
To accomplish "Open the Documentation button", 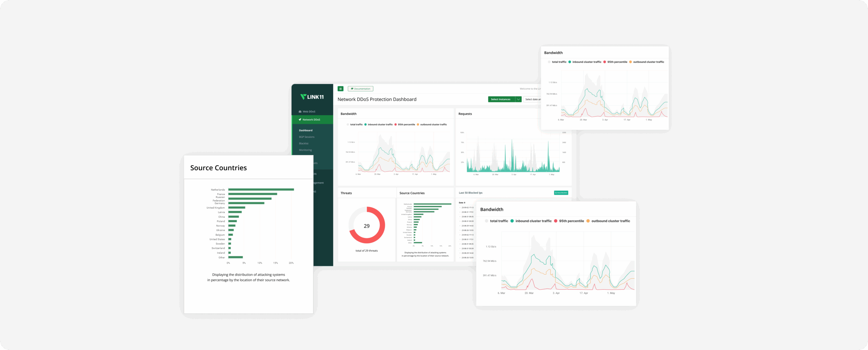I will point(360,89).
